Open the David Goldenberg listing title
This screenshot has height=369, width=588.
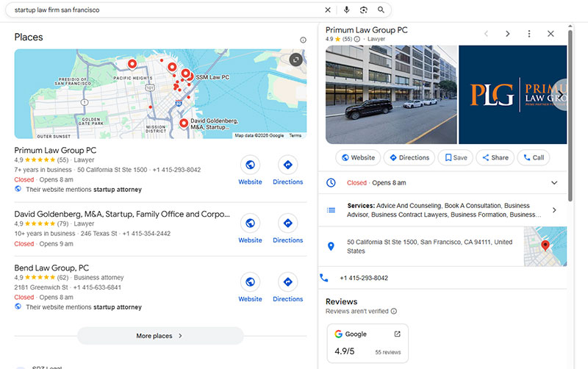point(122,214)
